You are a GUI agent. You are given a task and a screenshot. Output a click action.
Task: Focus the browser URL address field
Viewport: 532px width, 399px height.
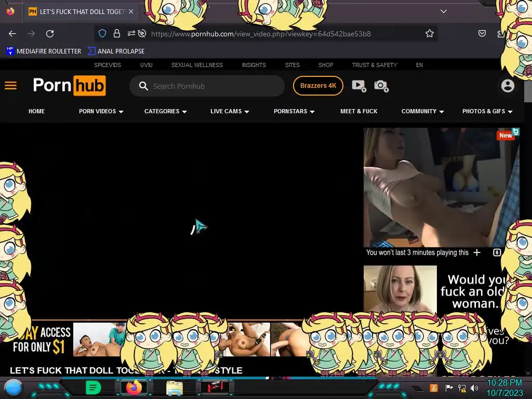tap(261, 34)
